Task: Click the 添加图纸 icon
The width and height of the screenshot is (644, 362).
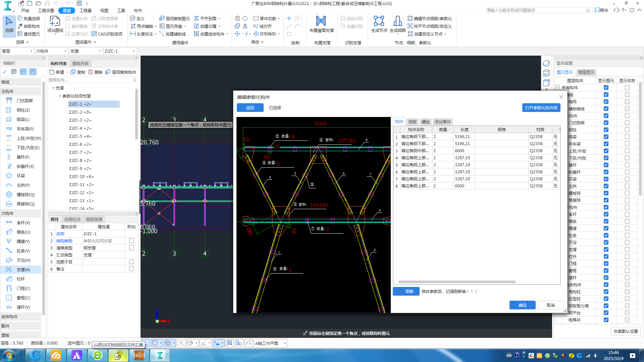Action: click(55, 21)
